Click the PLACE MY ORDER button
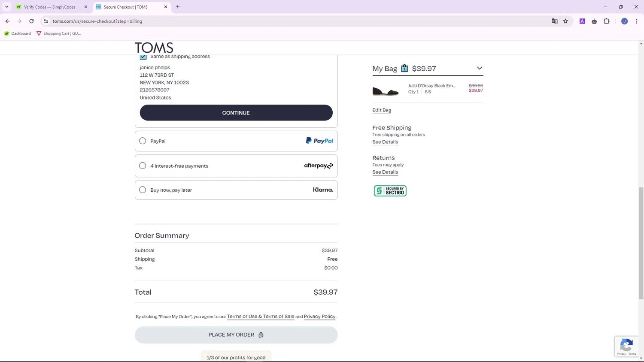This screenshot has width=644, height=362. click(236, 335)
